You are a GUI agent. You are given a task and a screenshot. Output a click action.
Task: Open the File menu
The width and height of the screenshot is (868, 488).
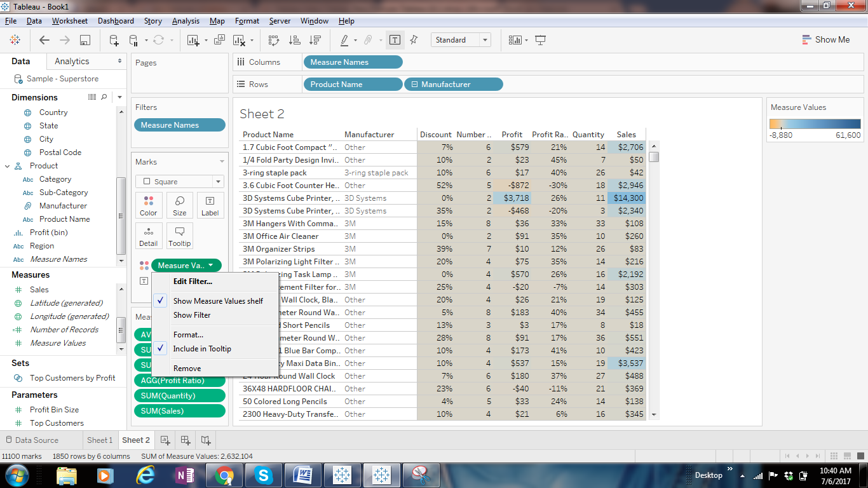pos(11,21)
